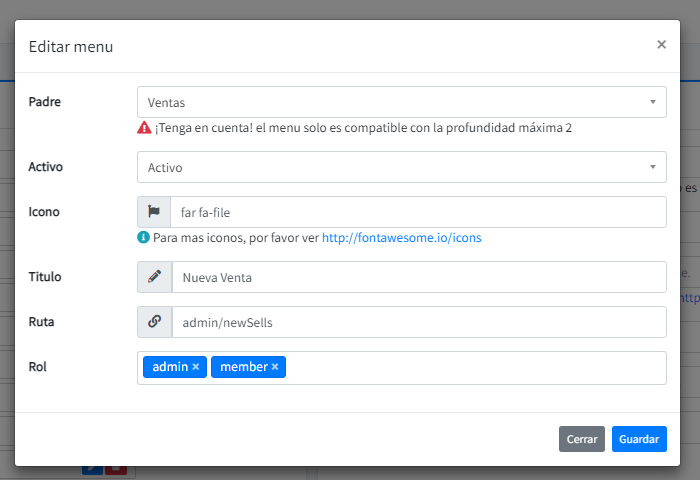Select the member tag label in Rol
700x480 pixels.
(x=243, y=367)
